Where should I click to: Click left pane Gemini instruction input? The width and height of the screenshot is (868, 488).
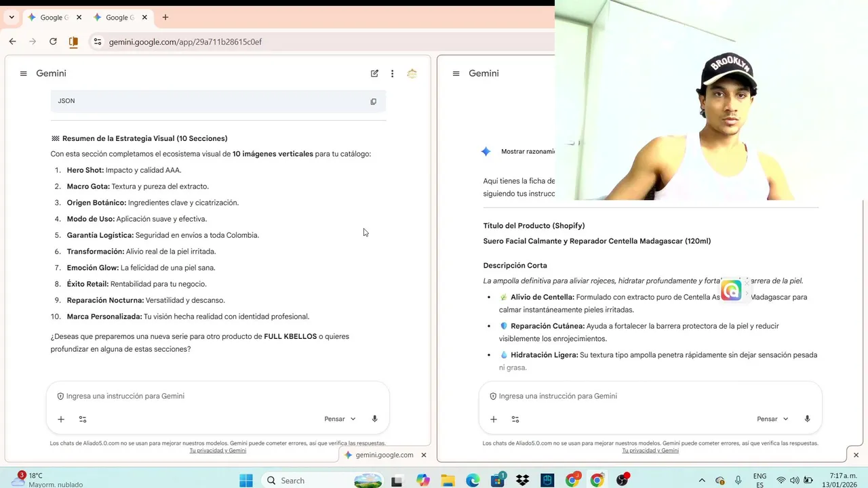coord(217,396)
